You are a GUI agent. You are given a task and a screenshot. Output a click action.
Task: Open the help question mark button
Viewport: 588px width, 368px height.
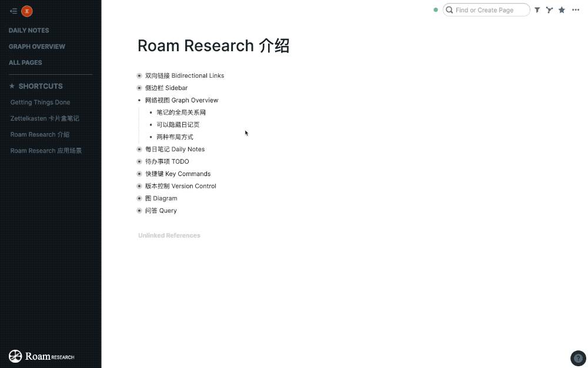coord(578,358)
